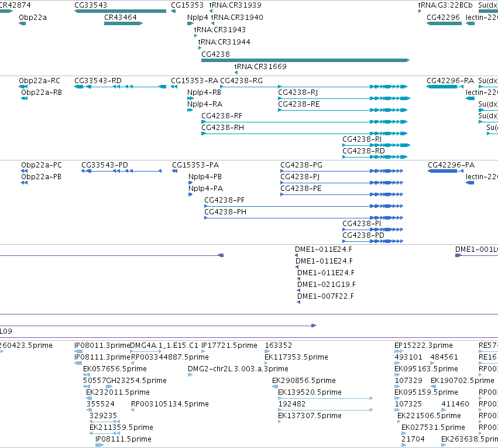Open the Obp22a-PB protein label
This screenshot has height=448, width=498.
coord(41,177)
